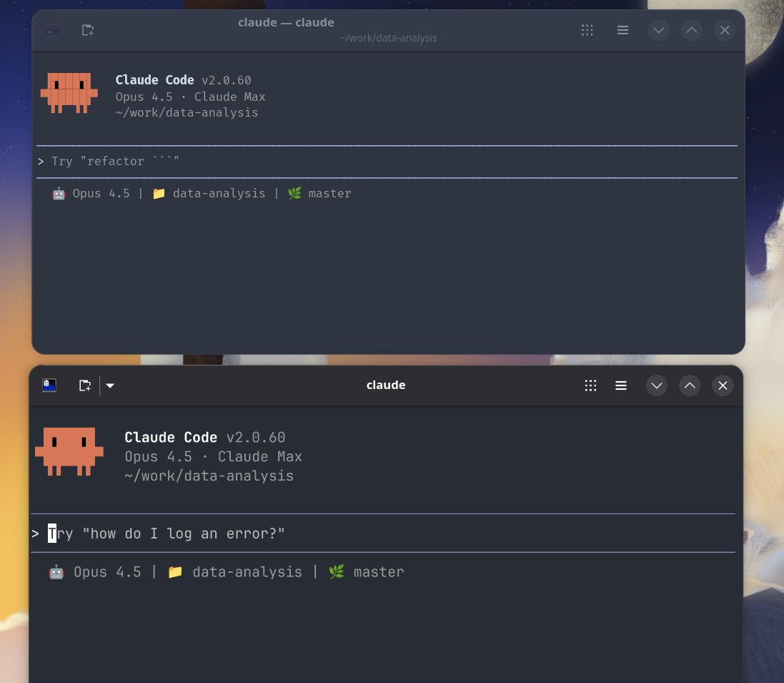Screen dimensions: 784x683
Task: Click the branch leaf icon in the top window status line
Action: 294,193
